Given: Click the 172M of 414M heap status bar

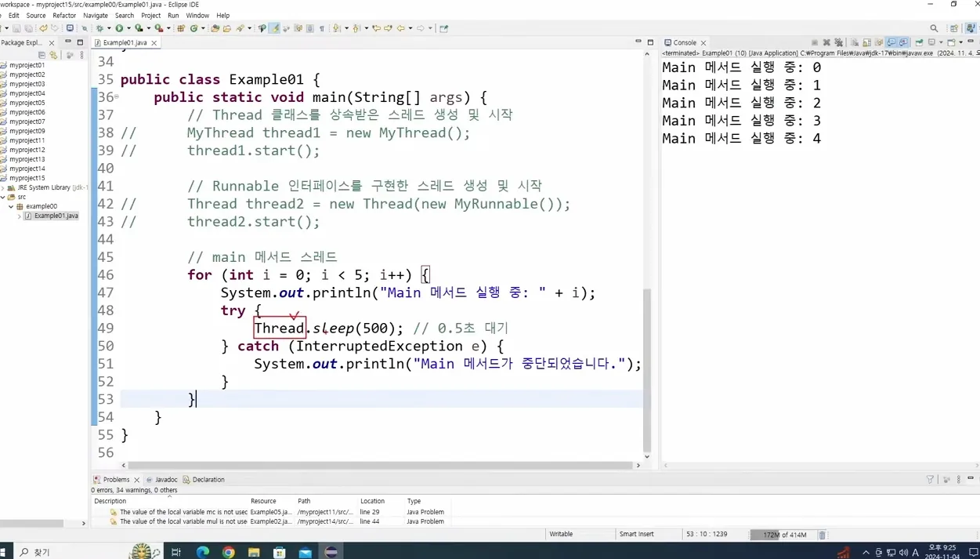Looking at the screenshot, I should pos(782,535).
